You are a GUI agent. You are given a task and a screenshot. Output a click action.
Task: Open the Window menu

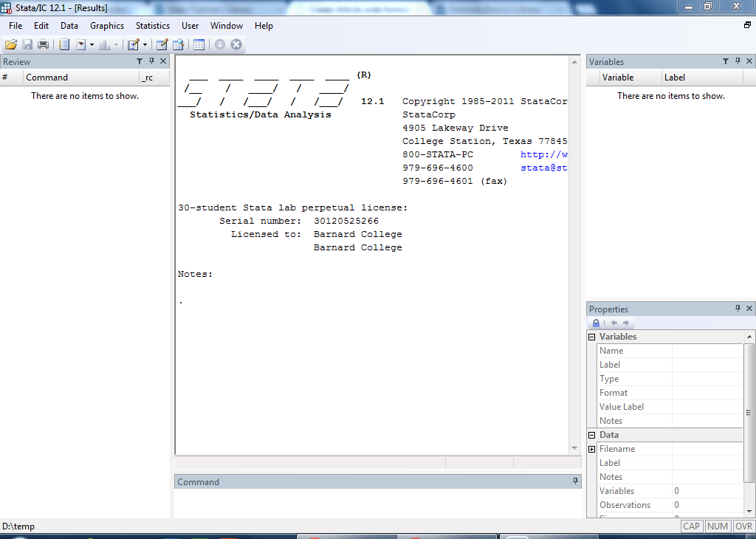pyautogui.click(x=227, y=26)
